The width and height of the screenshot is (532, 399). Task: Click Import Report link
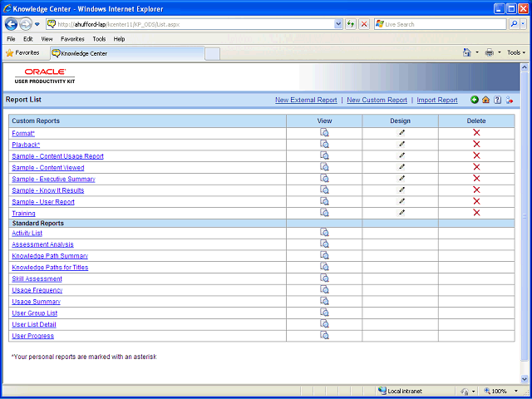coord(437,100)
